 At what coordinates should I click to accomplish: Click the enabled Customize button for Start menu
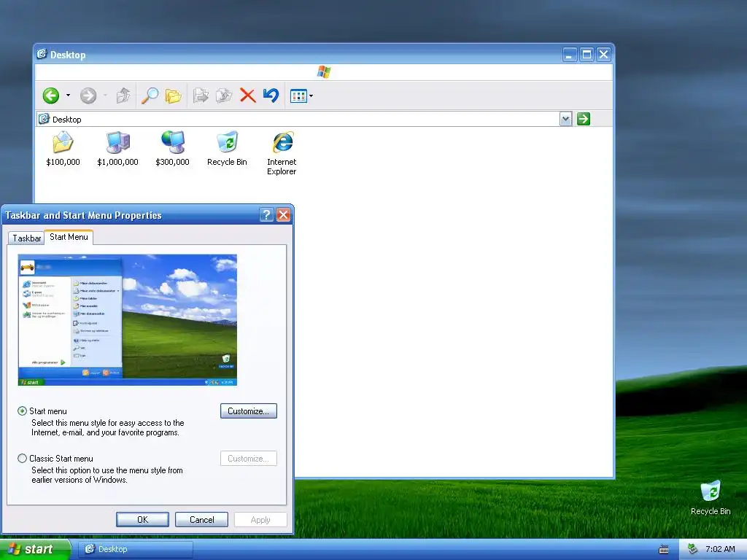click(249, 411)
